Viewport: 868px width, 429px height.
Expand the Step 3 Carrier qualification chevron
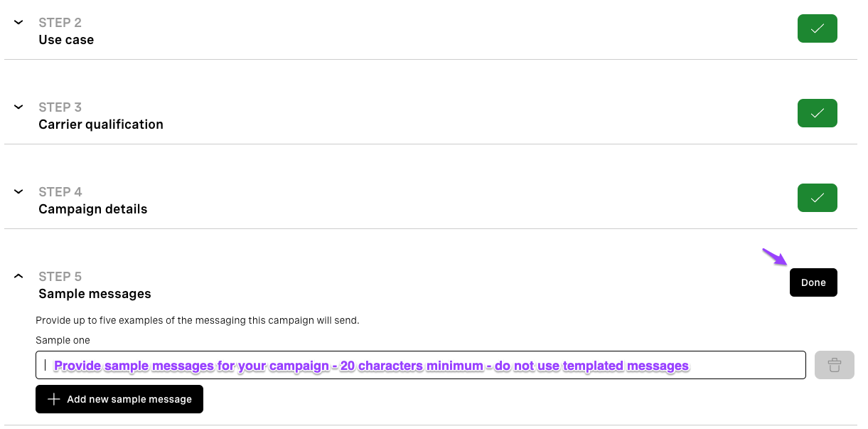19,107
